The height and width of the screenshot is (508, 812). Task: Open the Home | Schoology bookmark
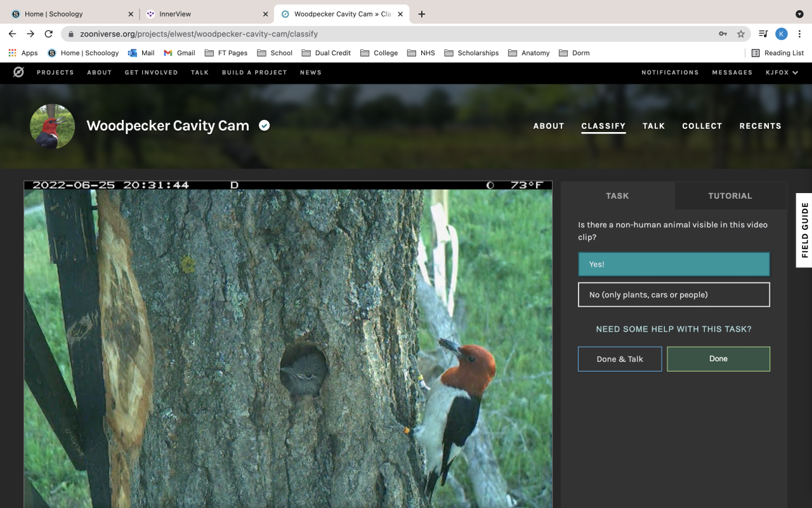click(83, 53)
